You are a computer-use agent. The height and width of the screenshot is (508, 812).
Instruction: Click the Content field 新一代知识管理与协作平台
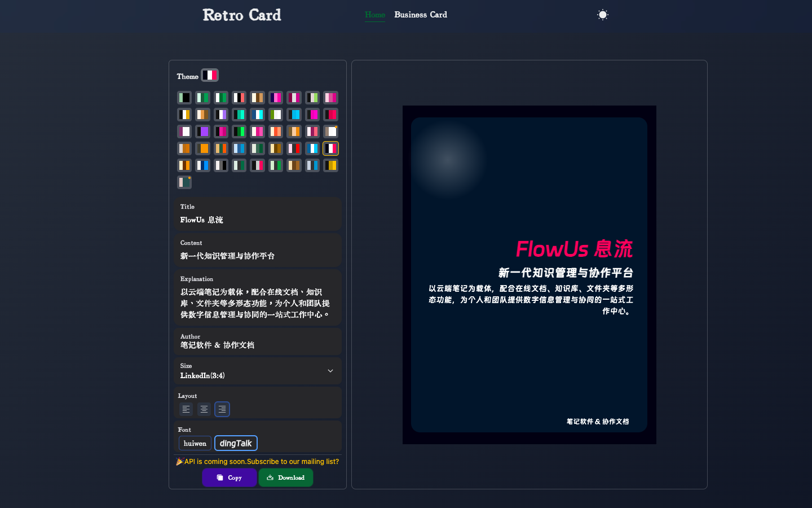(x=258, y=250)
